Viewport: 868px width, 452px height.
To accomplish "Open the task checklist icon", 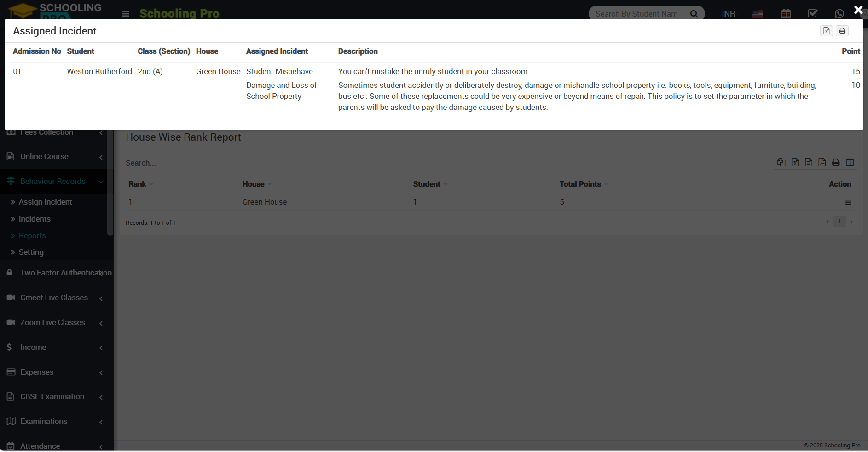I will tap(813, 14).
